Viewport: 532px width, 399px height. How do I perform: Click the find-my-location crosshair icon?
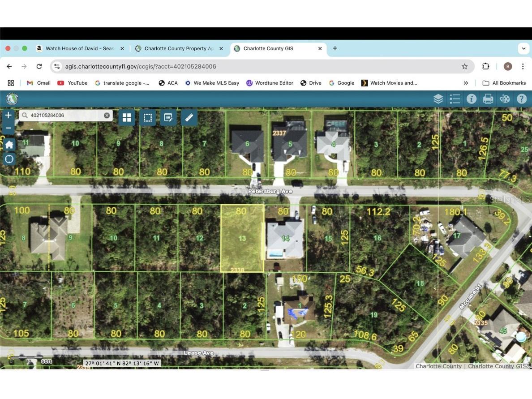(9, 159)
